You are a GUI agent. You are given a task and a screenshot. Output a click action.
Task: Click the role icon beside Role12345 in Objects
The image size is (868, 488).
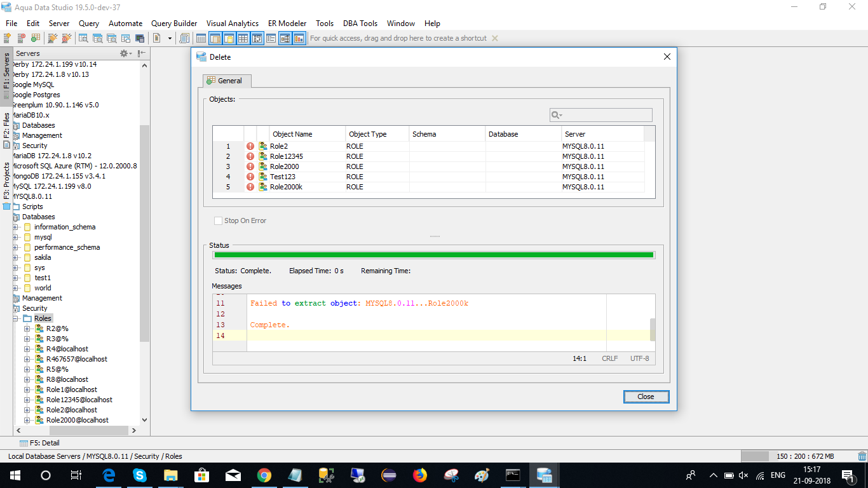point(263,156)
